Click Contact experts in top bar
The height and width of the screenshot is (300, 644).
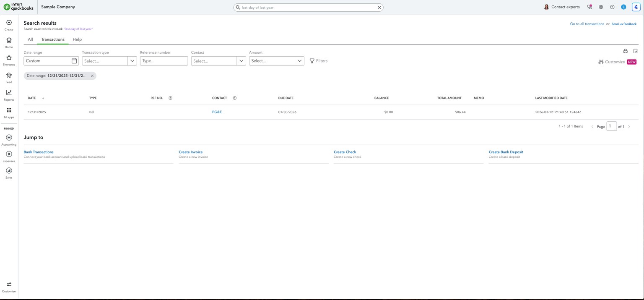(x=562, y=7)
